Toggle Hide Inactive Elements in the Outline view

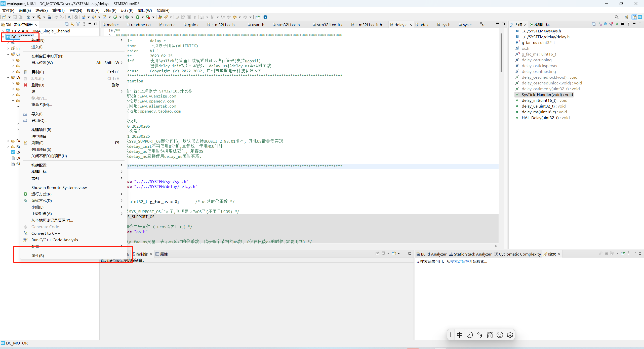[623, 24]
